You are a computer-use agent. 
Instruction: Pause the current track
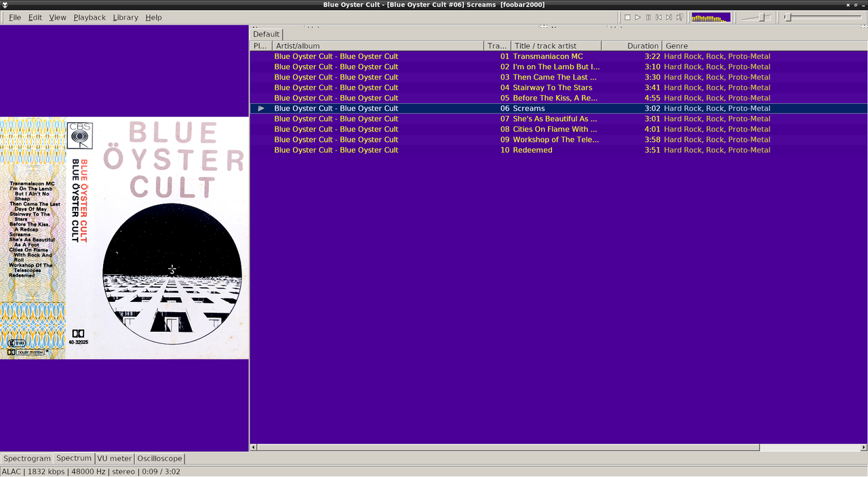coord(648,17)
